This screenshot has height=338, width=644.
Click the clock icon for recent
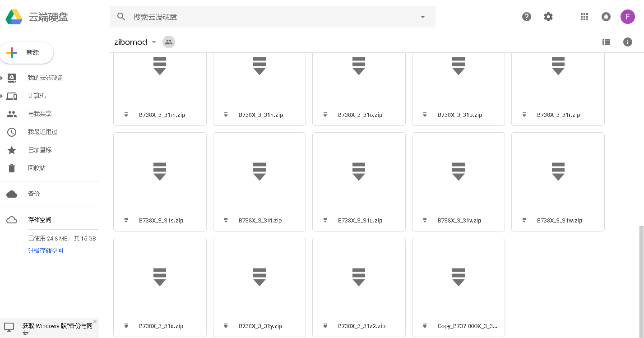[x=12, y=132]
